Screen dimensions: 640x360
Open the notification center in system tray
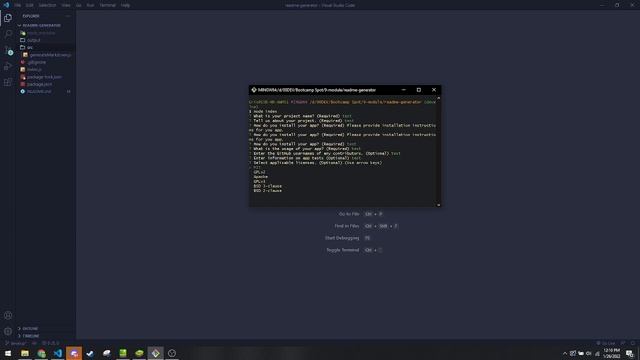[629, 353]
